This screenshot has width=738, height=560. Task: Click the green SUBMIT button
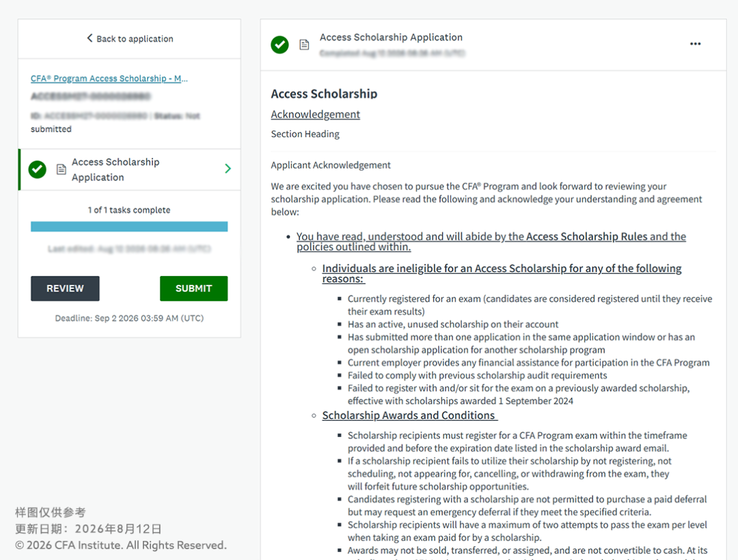[194, 288]
